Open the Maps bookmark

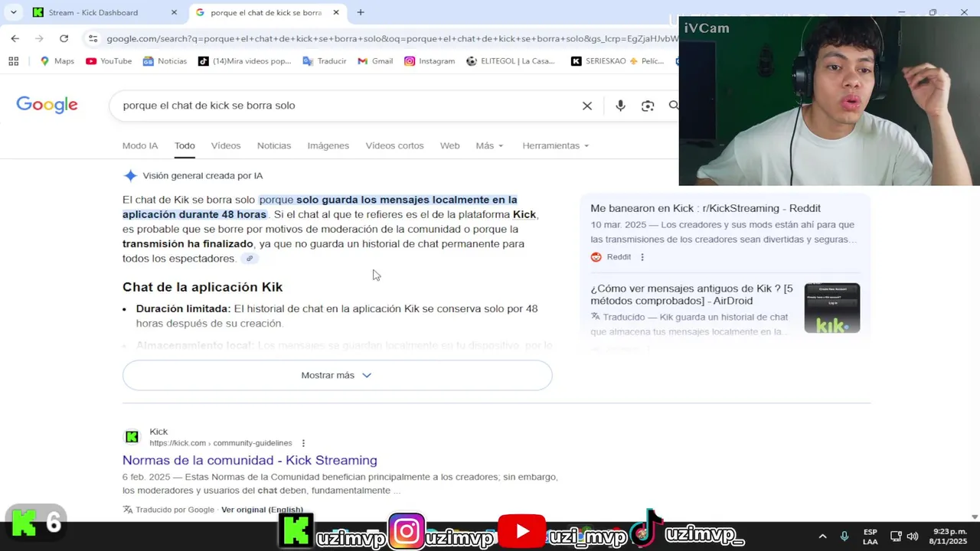pyautogui.click(x=57, y=61)
